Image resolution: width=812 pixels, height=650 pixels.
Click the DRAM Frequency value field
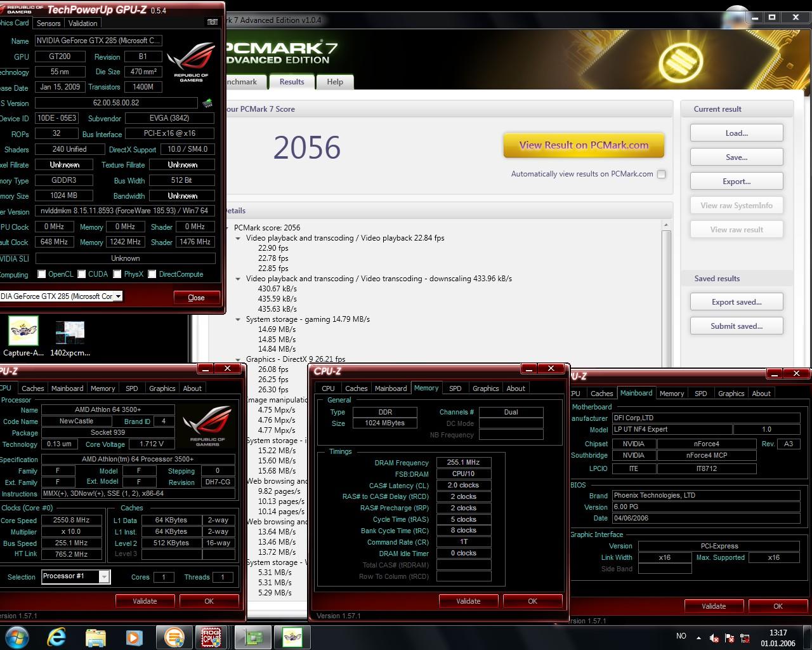(463, 463)
